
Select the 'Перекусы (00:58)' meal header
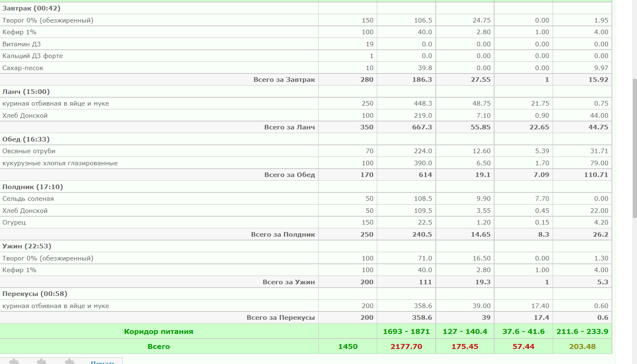pos(35,293)
